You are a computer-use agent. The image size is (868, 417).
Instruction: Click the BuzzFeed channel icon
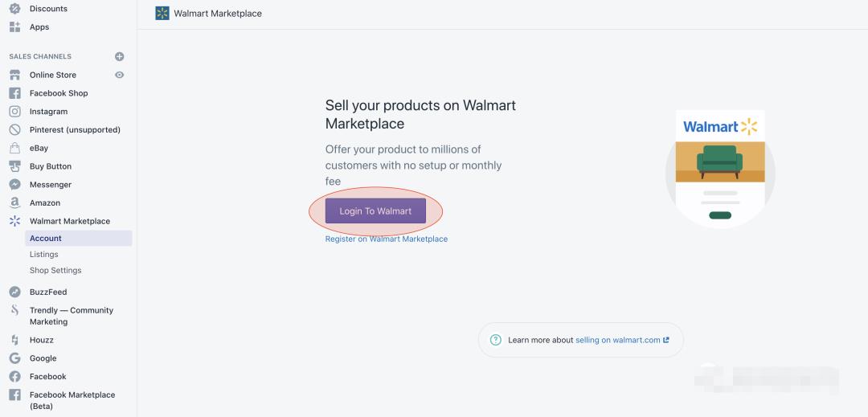pos(14,292)
